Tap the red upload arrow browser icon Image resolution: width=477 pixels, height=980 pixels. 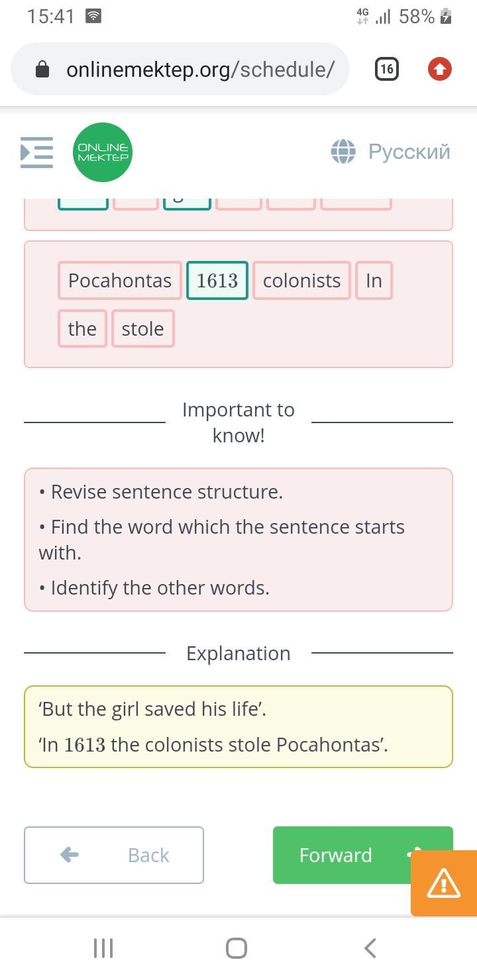(x=440, y=69)
